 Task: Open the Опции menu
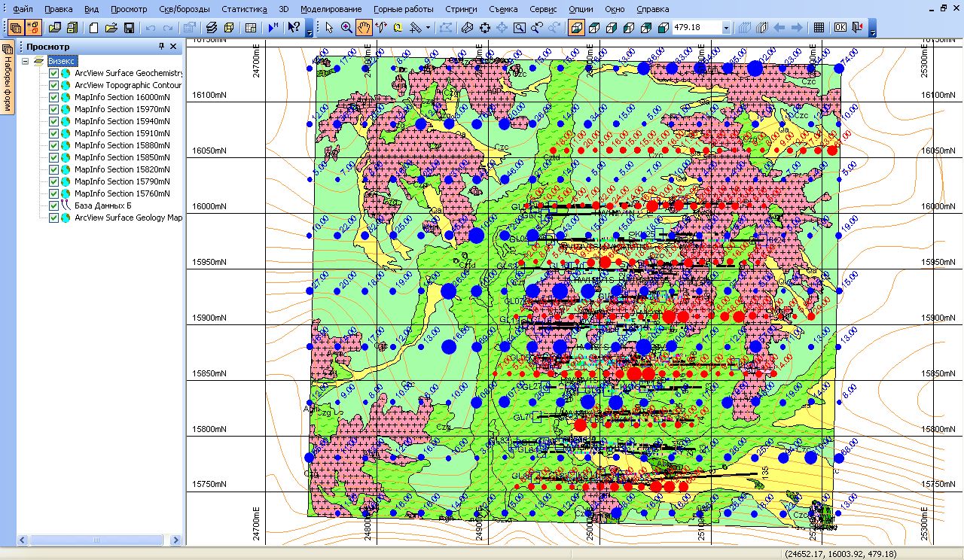(x=581, y=9)
